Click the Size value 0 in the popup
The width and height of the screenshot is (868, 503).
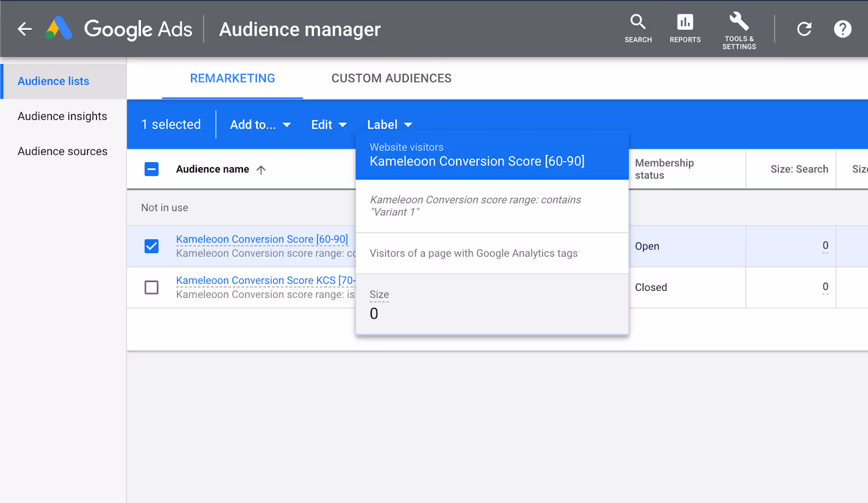pos(374,313)
